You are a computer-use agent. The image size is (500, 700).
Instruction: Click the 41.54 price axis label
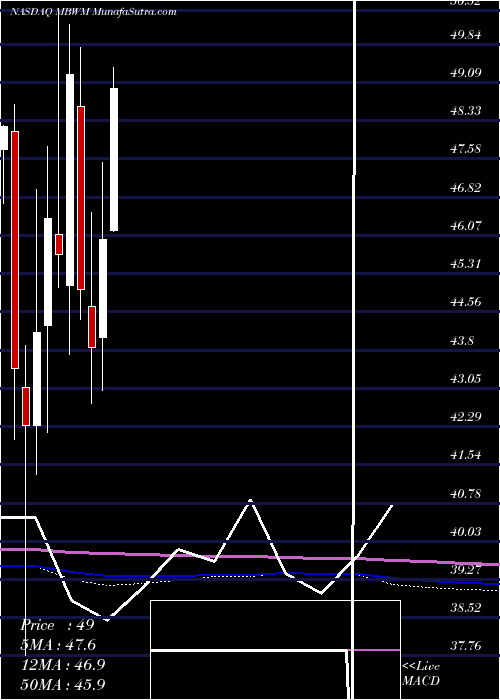pyautogui.click(x=466, y=454)
